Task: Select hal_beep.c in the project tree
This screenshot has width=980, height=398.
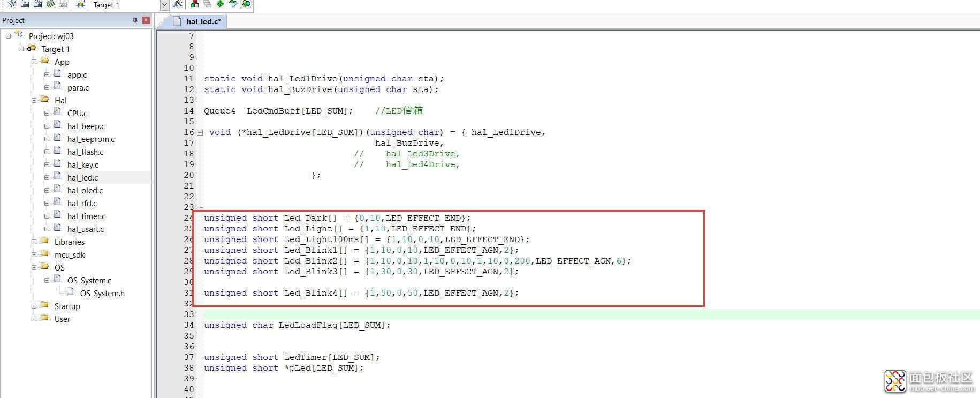Action: point(86,126)
